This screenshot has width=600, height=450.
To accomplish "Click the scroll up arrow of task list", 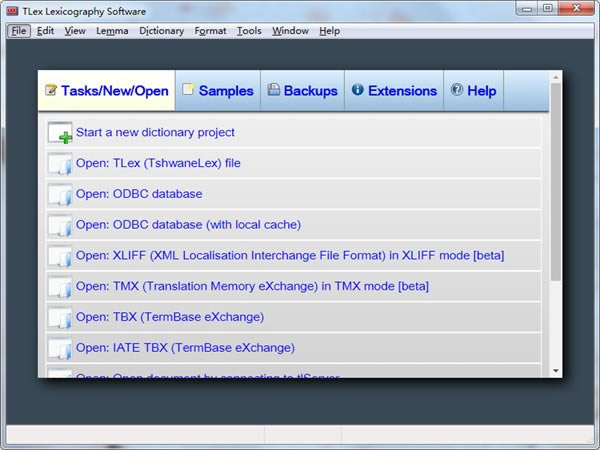I will 556,78.
